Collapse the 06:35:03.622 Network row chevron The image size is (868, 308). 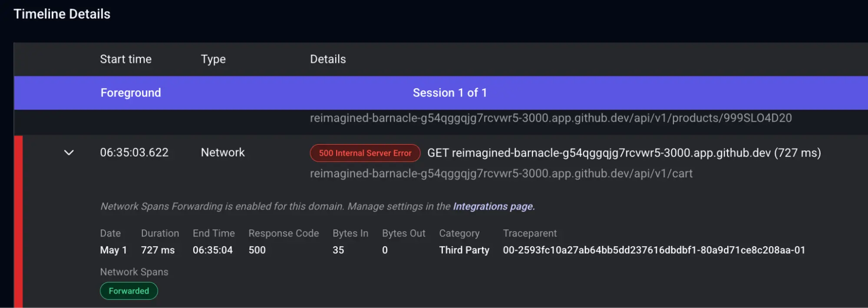pyautogui.click(x=69, y=152)
